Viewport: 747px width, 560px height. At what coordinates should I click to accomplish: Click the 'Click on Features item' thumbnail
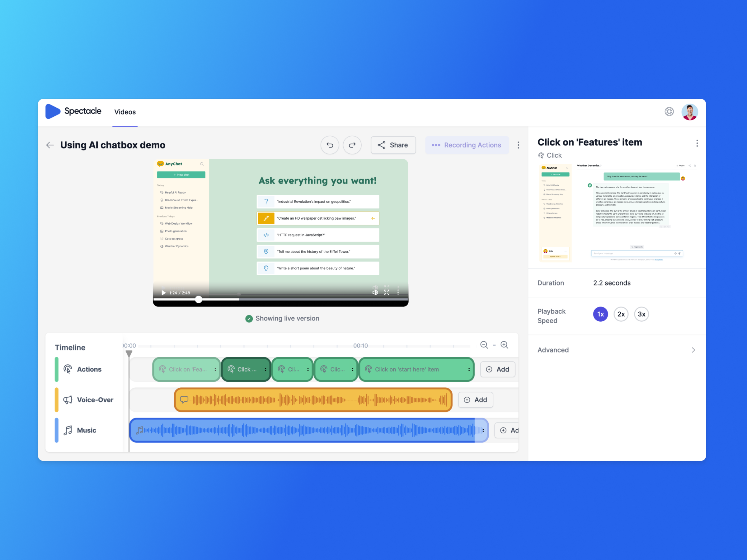pos(618,215)
